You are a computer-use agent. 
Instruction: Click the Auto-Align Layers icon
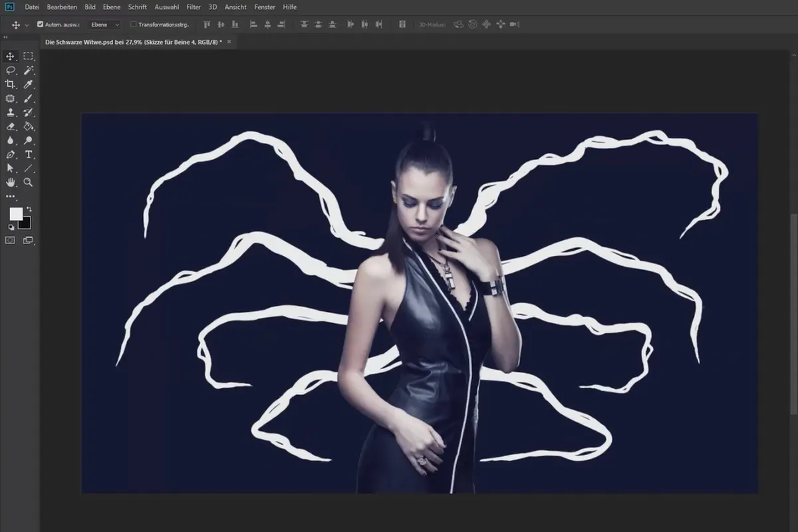click(x=402, y=25)
